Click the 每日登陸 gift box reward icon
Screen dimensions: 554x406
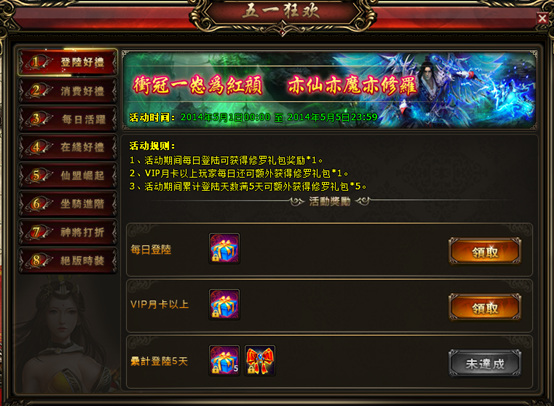pos(224,248)
